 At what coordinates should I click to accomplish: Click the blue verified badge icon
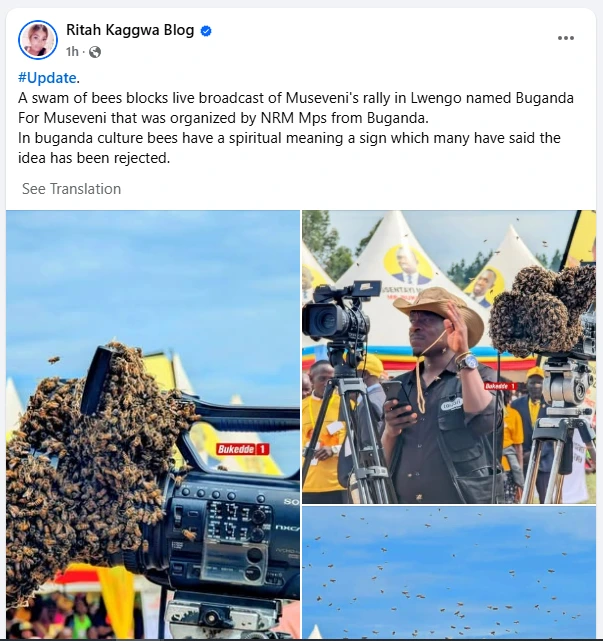(x=206, y=31)
